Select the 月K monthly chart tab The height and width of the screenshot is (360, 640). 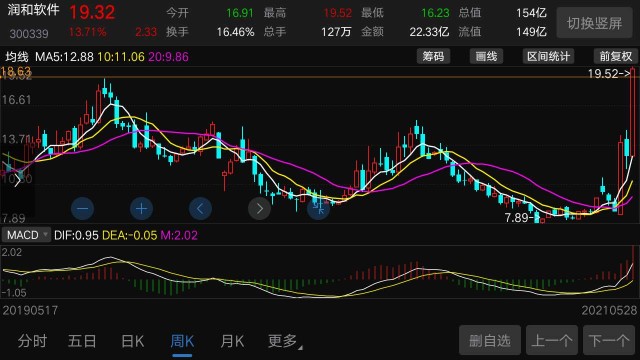[232, 341]
